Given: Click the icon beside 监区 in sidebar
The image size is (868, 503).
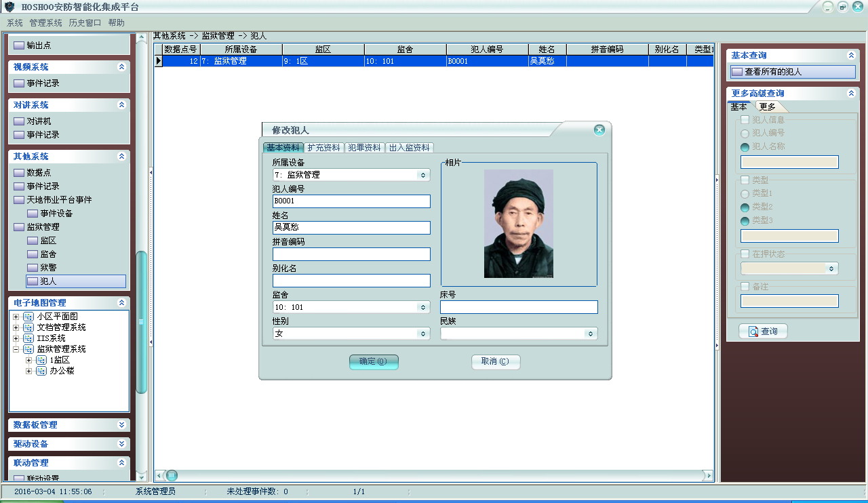Looking at the screenshot, I should pyautogui.click(x=33, y=240).
